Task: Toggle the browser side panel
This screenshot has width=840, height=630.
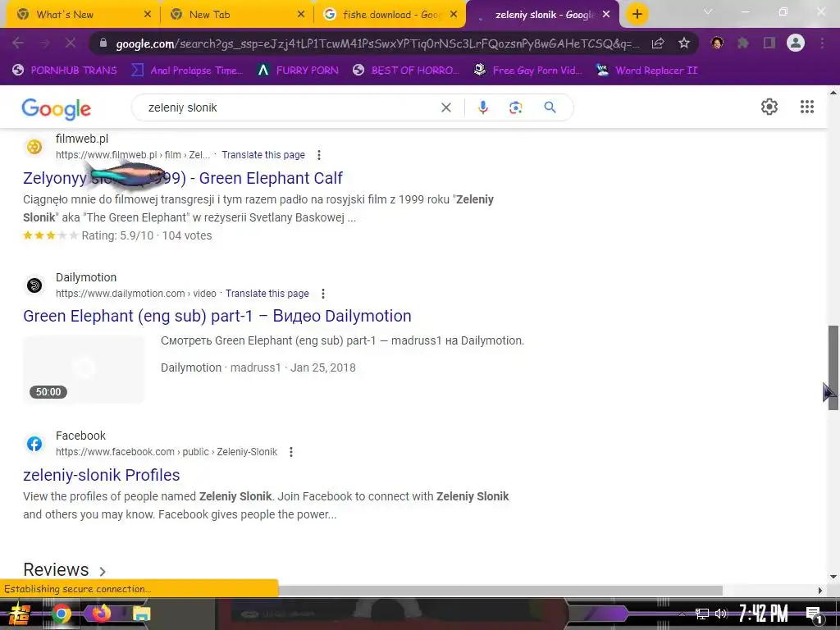Action: (769, 43)
